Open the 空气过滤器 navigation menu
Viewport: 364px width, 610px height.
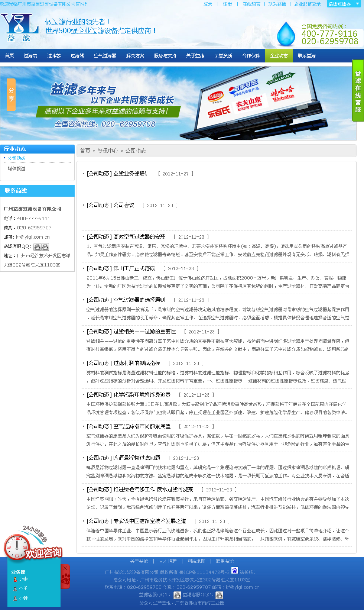[105, 56]
